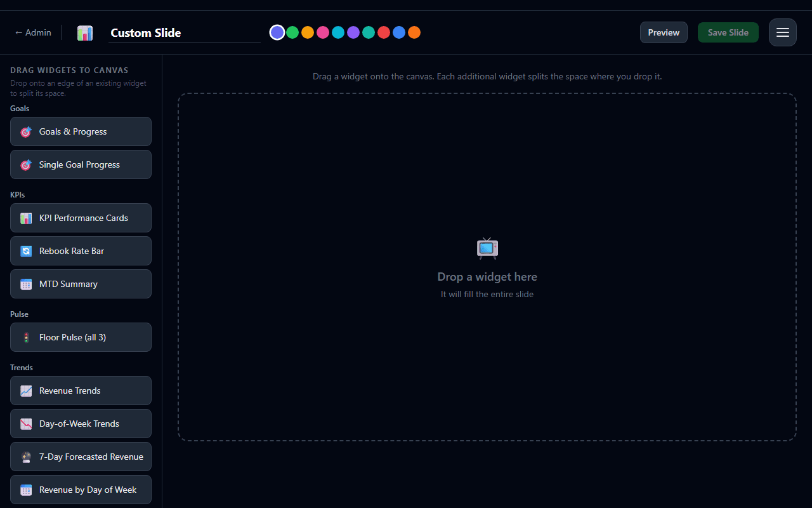Click the Goals section label
812x508 pixels.
[20, 109]
